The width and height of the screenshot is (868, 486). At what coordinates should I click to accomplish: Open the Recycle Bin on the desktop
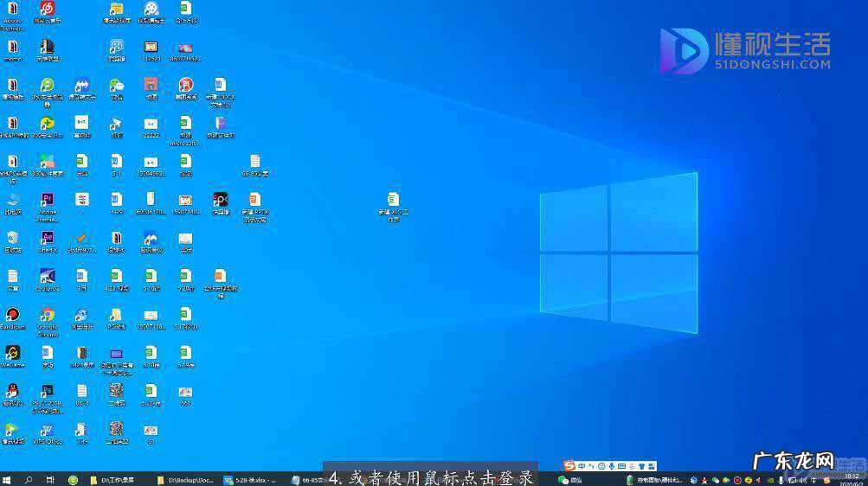click(12, 238)
